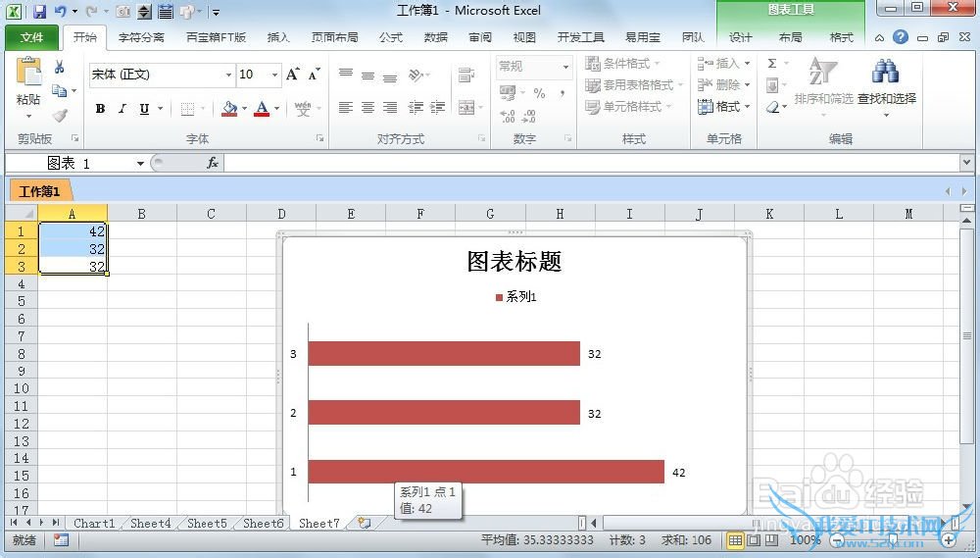Image resolution: width=980 pixels, height=558 pixels.
Task: Open the 单元格样式 cell styles dropdown
Action: coord(628,106)
